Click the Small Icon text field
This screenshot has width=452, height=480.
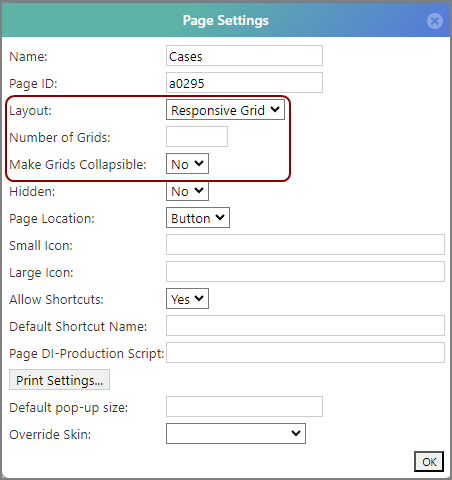pyautogui.click(x=305, y=245)
